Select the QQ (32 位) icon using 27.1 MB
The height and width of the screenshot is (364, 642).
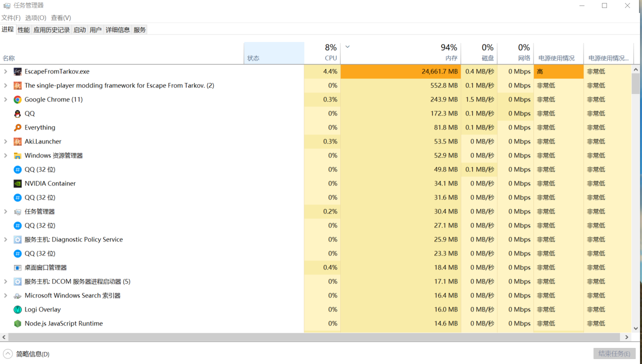[x=18, y=225]
